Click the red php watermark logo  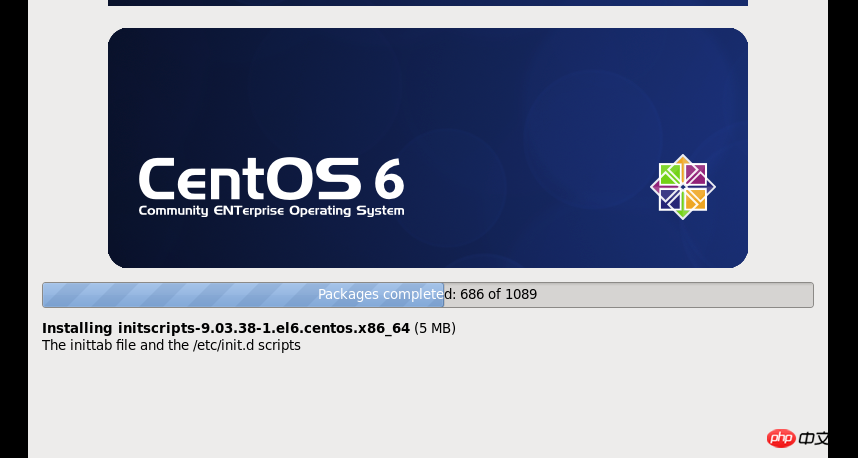(x=781, y=438)
